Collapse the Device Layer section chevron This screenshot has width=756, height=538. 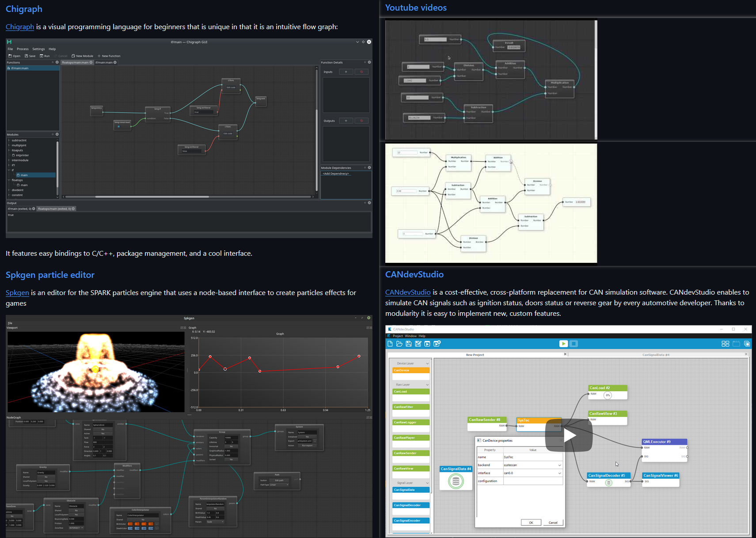[x=427, y=364]
